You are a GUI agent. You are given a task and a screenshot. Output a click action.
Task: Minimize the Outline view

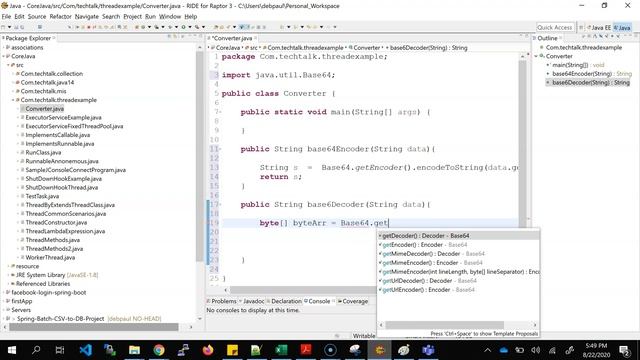coord(630,36)
